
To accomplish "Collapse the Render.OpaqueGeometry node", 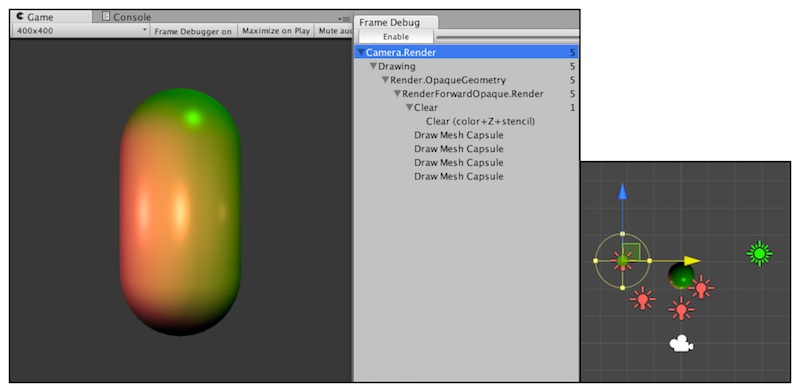I will click(386, 80).
